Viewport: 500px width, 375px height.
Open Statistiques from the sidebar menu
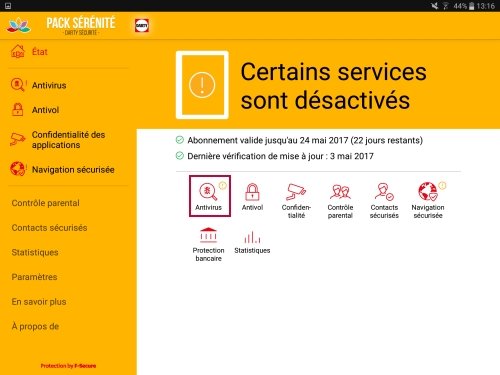click(35, 252)
